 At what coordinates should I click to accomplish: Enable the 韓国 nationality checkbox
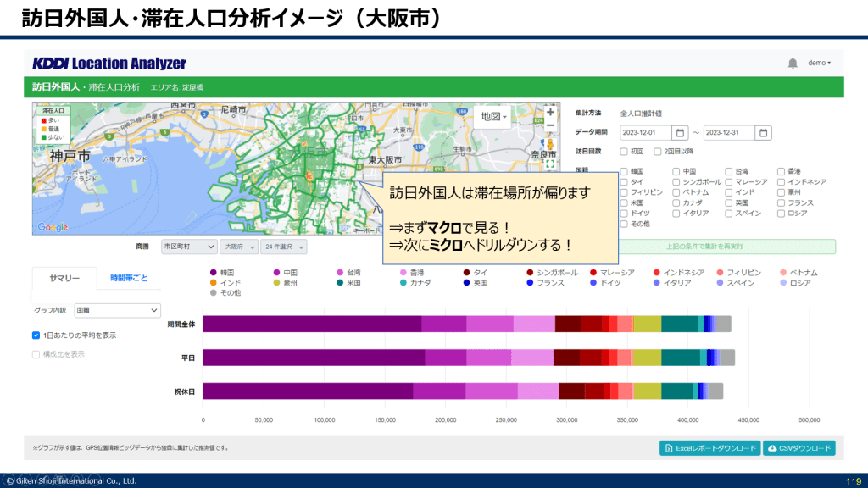624,171
